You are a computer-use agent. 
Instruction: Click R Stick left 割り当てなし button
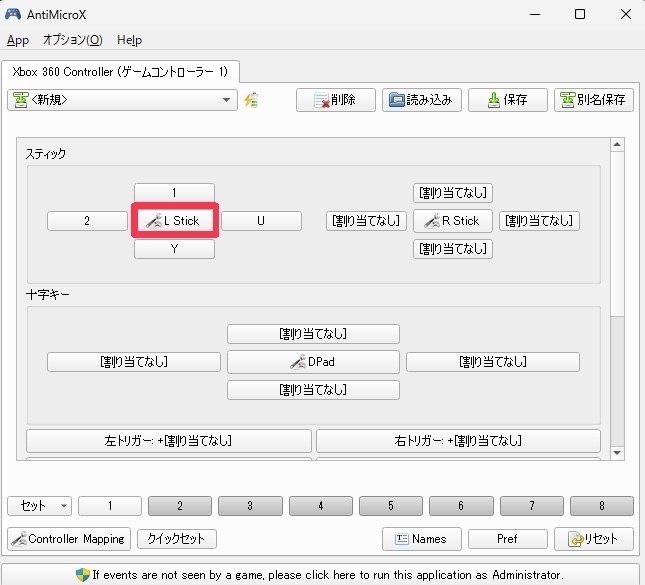pyautogui.click(x=366, y=221)
